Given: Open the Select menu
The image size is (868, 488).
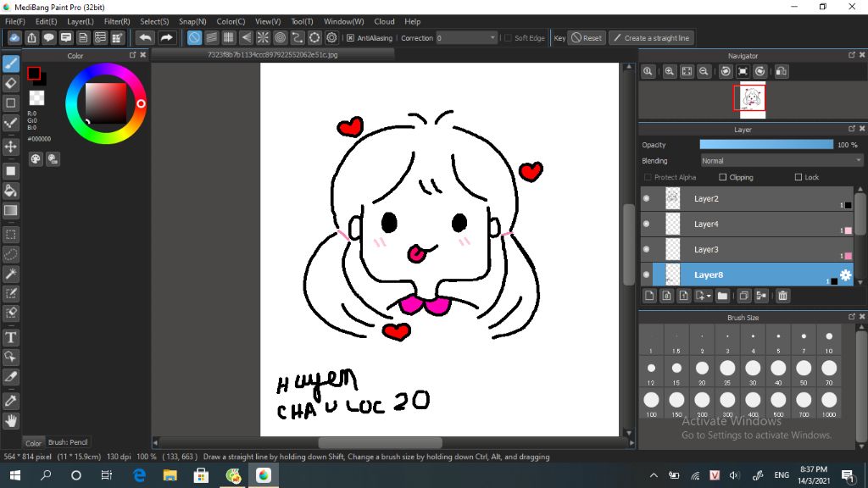Looking at the screenshot, I should [x=154, y=21].
